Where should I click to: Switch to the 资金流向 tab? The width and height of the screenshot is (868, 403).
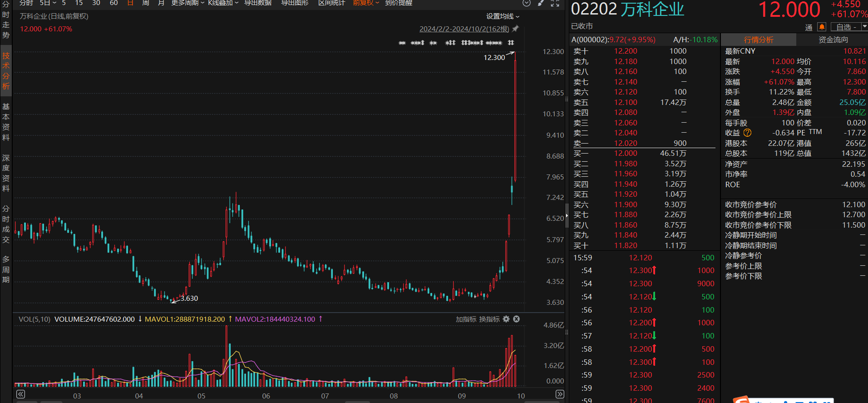tap(833, 40)
